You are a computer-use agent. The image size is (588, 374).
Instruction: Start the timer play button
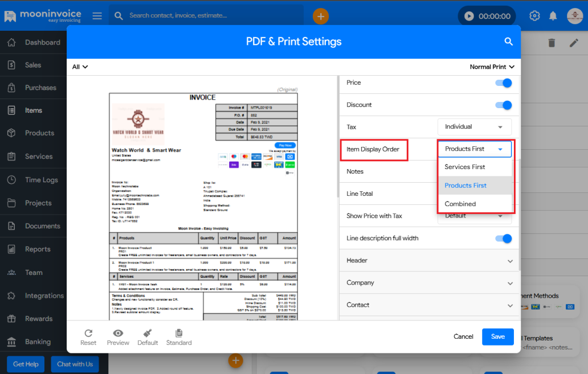(469, 16)
